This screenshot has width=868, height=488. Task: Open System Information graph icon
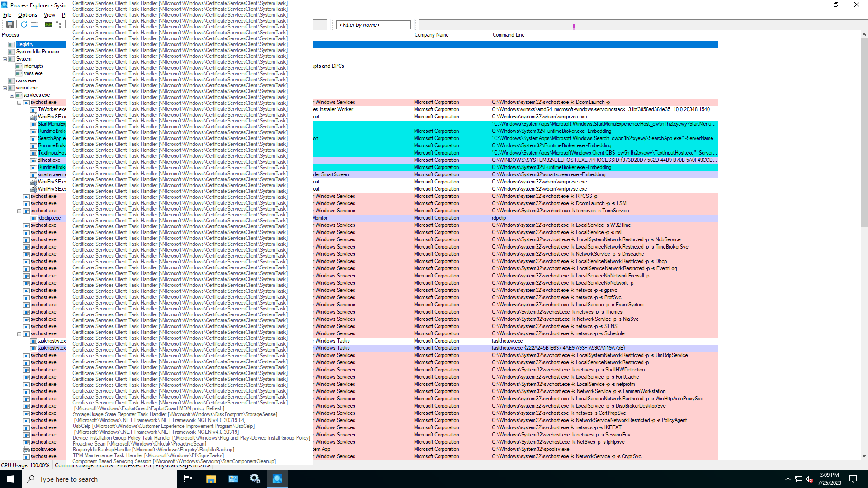[48, 24]
